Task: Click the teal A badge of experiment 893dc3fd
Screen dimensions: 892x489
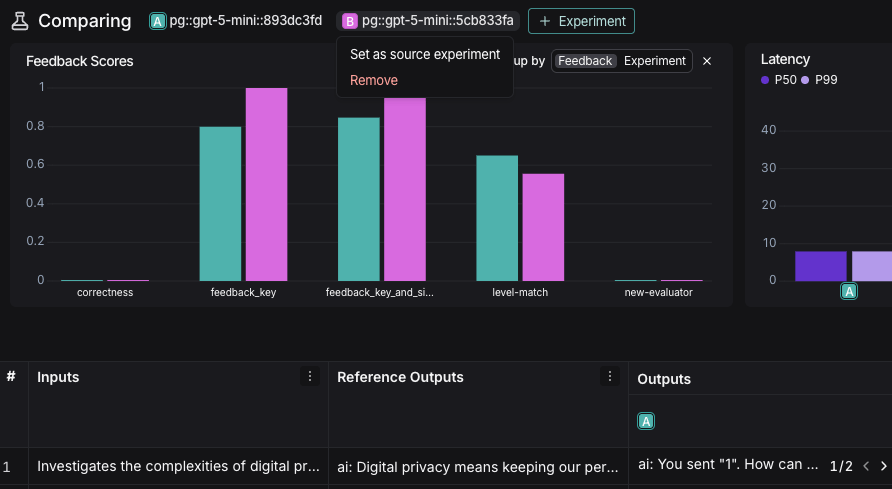Action: pos(158,21)
